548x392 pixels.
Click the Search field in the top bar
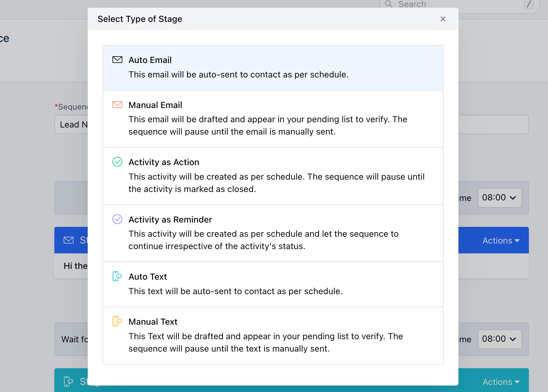(x=459, y=4)
